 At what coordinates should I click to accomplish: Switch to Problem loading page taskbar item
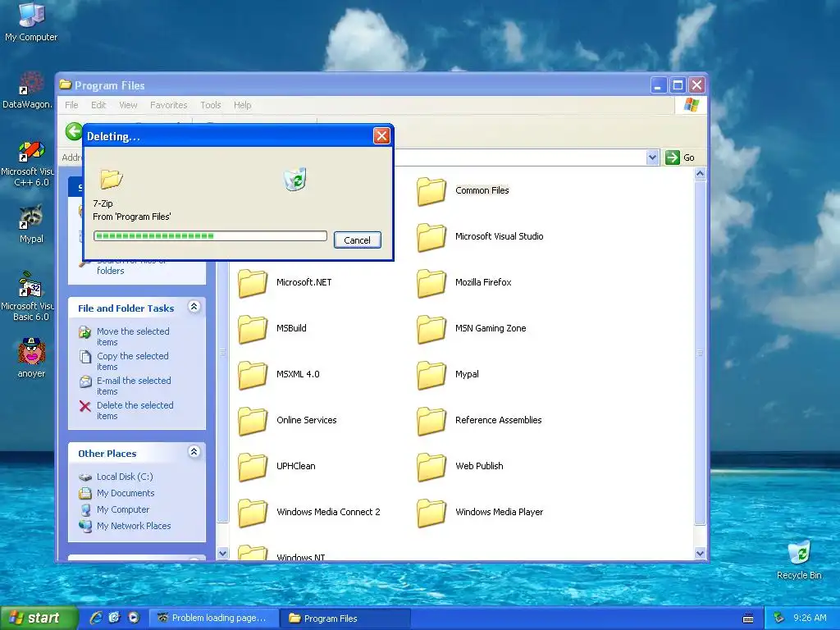point(212,619)
